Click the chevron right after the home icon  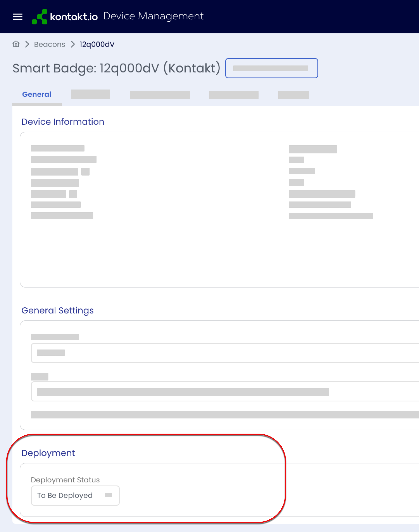tap(27, 44)
